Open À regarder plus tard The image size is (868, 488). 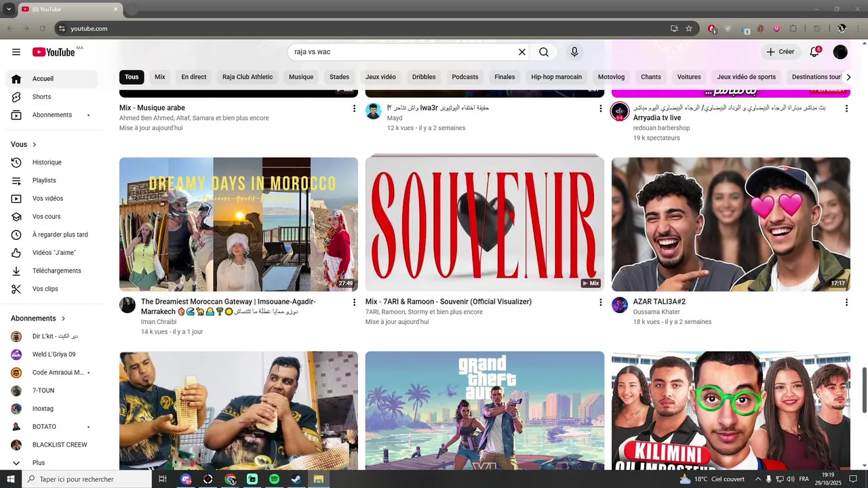pos(52,235)
